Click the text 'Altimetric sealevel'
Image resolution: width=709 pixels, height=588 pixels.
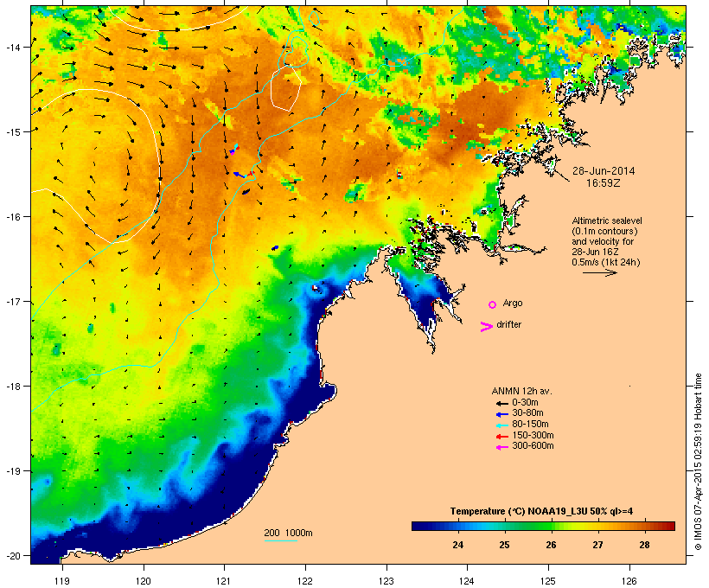(x=607, y=220)
